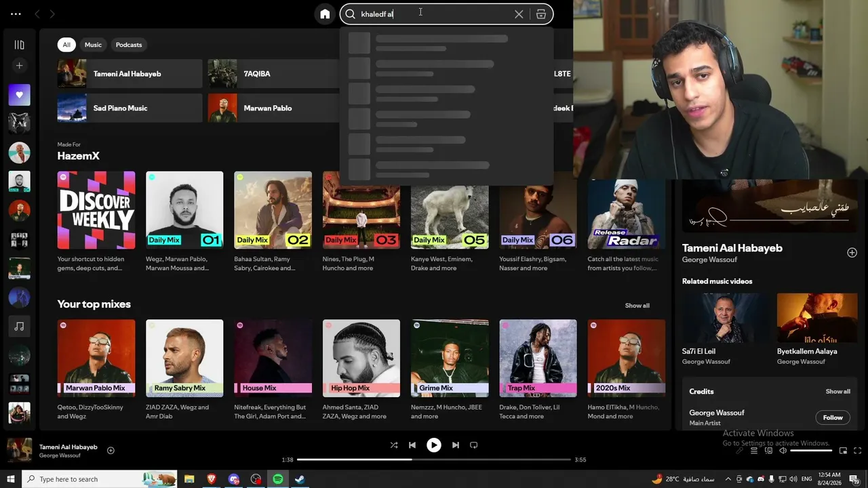The height and width of the screenshot is (488, 868).
Task: Open the Trap Mix cover
Action: click(x=538, y=359)
